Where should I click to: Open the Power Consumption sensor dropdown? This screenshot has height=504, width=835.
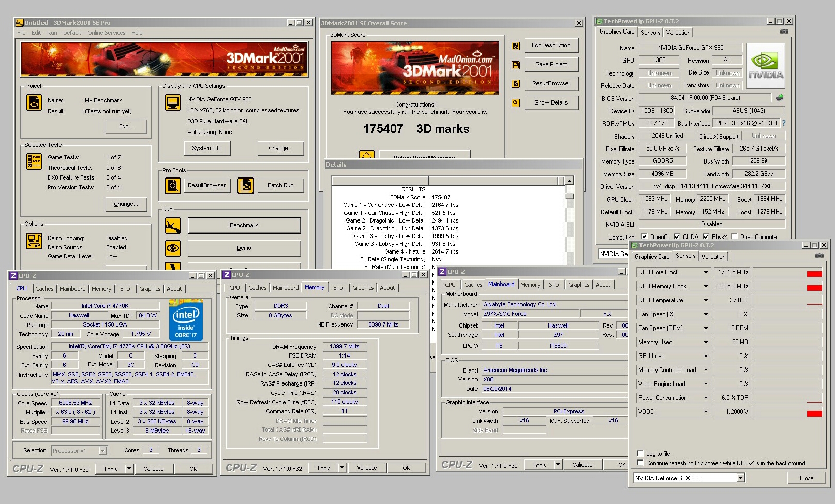coord(706,398)
